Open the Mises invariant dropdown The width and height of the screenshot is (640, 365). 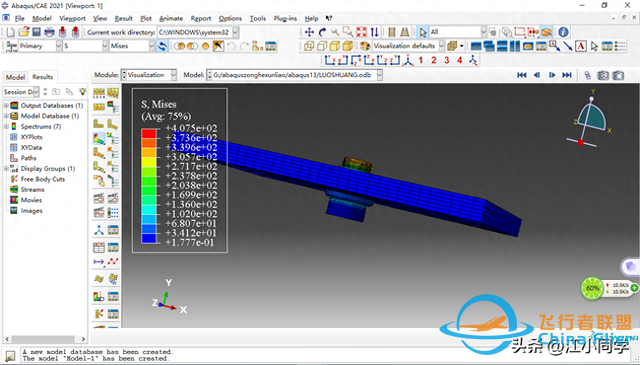tap(131, 46)
